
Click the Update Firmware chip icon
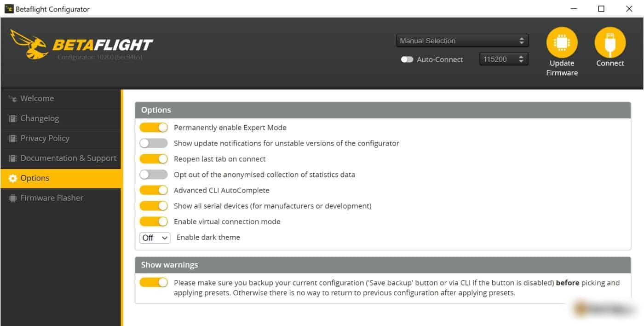562,43
